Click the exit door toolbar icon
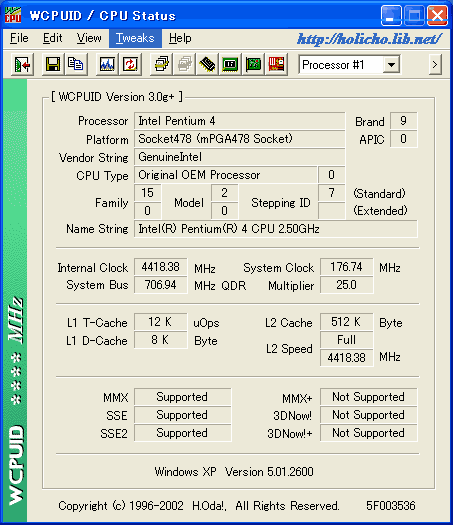Screen dimensions: 453x525 point(22,64)
